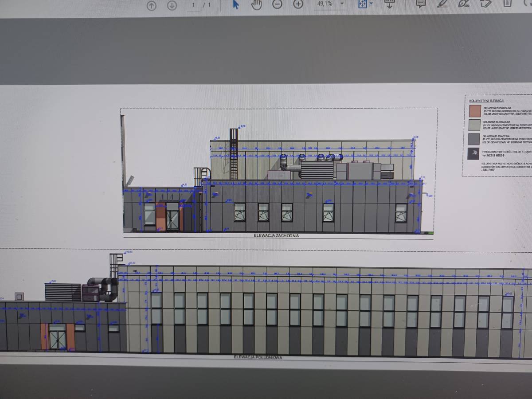Click the light grey legend swatch
This screenshot has height=399, width=532.
[x=475, y=125]
